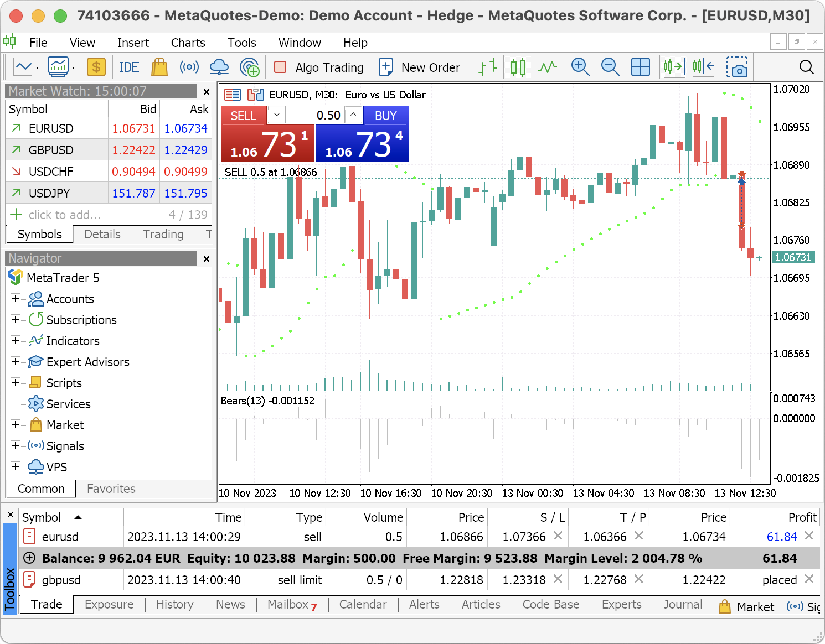
Task: Toggle the one-click trading panel icon
Action: [x=233, y=95]
